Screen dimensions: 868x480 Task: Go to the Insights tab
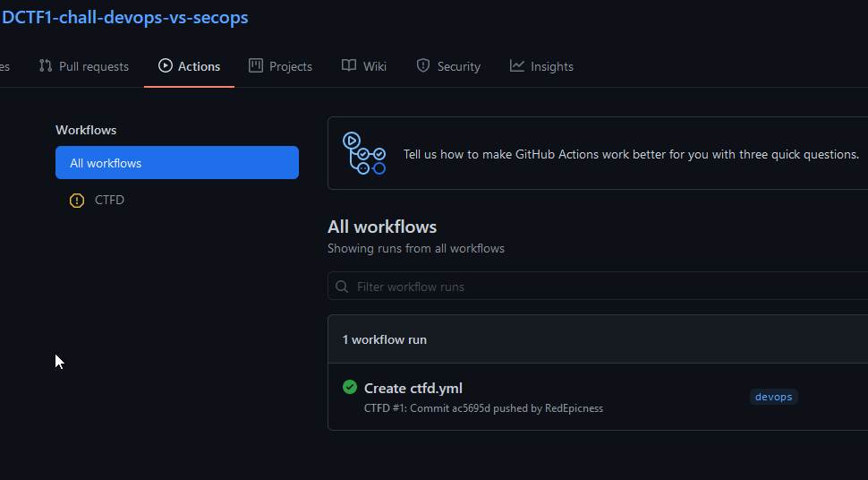pyautogui.click(x=542, y=66)
